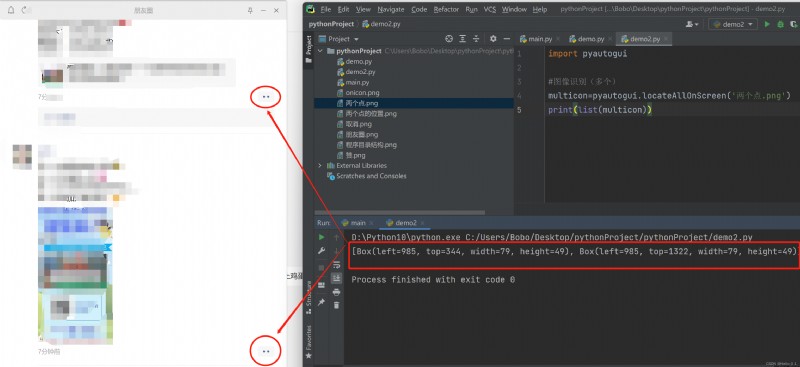Open the demo2 run configuration dropdown
The height and width of the screenshot is (367, 800).
pyautogui.click(x=733, y=24)
